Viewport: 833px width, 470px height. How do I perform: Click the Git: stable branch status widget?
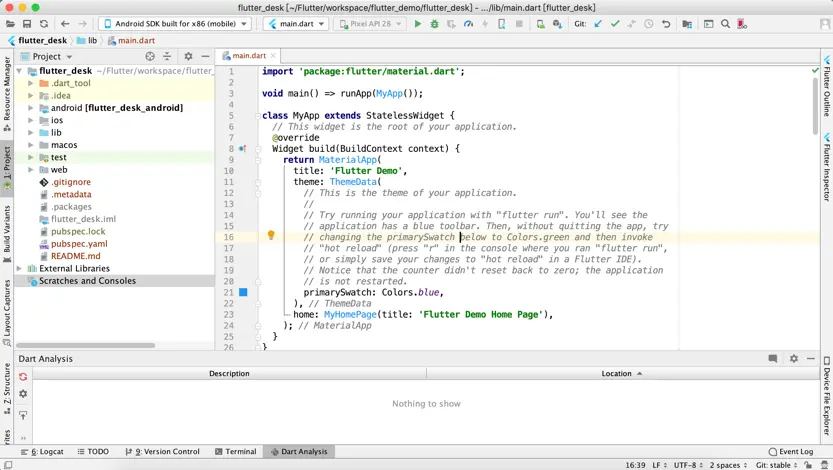776,465
